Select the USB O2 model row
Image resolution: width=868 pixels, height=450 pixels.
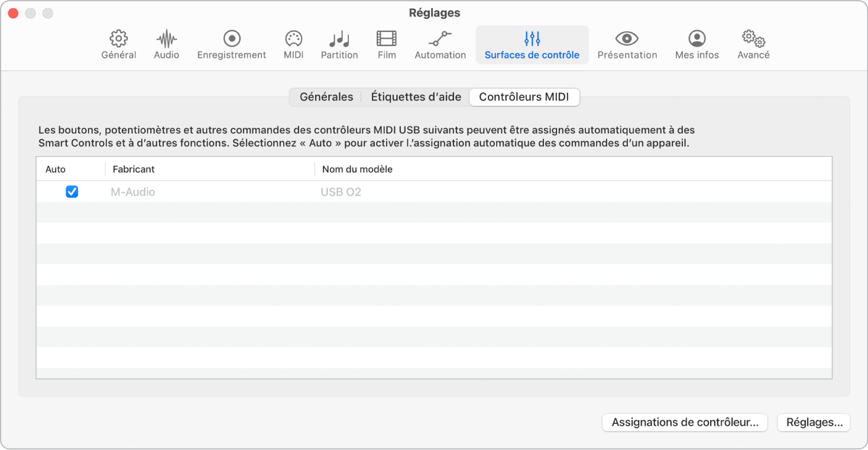341,192
